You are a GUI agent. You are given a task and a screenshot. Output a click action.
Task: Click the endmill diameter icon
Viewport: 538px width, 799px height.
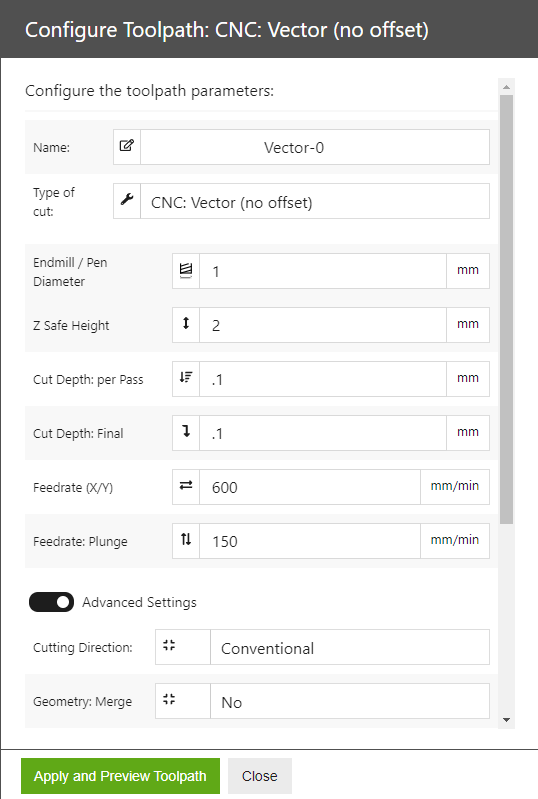[x=186, y=270]
